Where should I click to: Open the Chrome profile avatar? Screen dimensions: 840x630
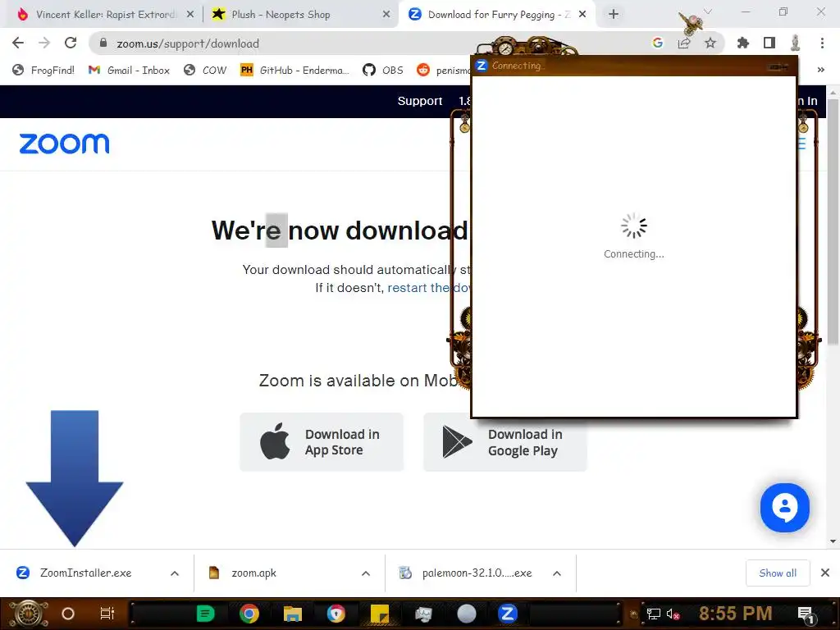coord(795,43)
